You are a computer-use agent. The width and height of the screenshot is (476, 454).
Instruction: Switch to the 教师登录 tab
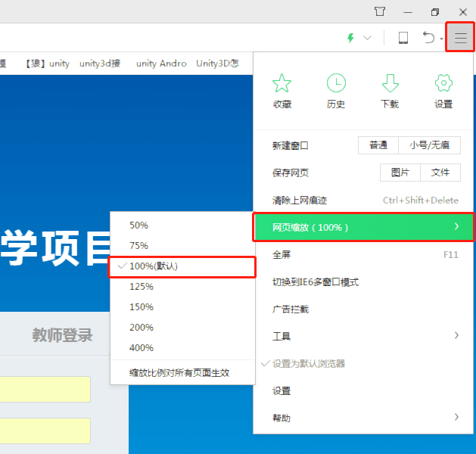(63, 335)
